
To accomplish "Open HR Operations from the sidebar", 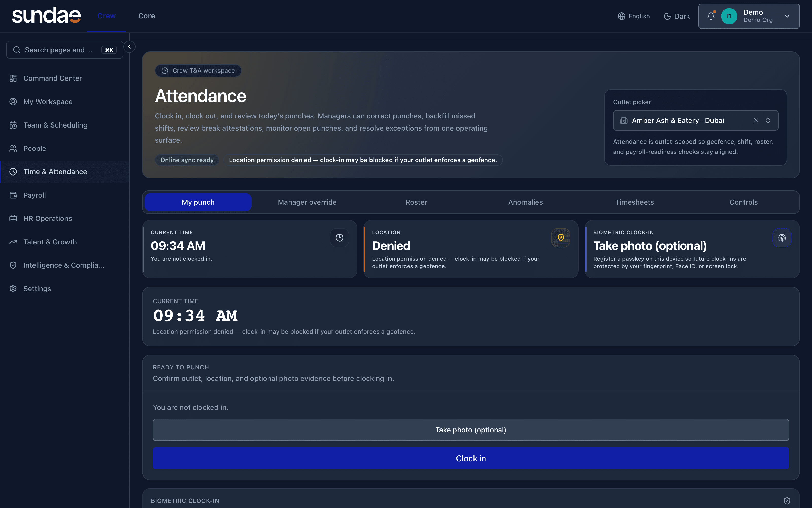I will pyautogui.click(x=65, y=218).
